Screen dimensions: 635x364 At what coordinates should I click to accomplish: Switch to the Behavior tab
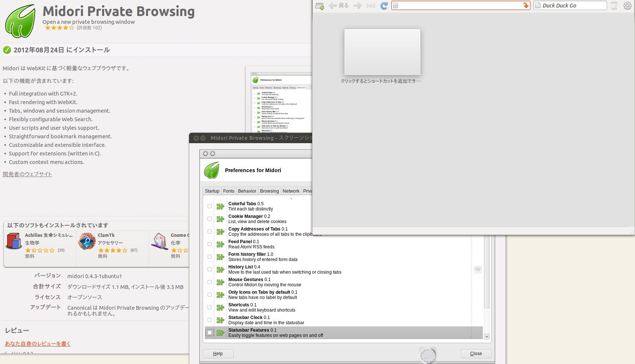point(247,191)
